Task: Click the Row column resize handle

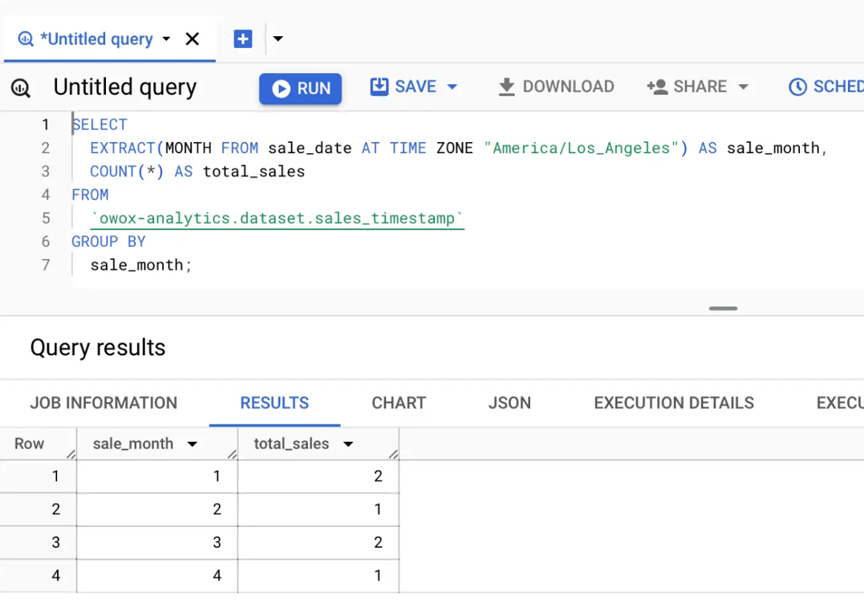Action: click(71, 454)
